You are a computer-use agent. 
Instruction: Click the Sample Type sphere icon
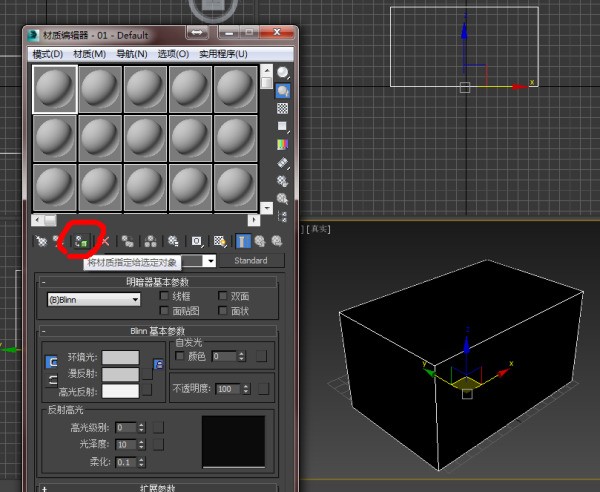pos(283,72)
